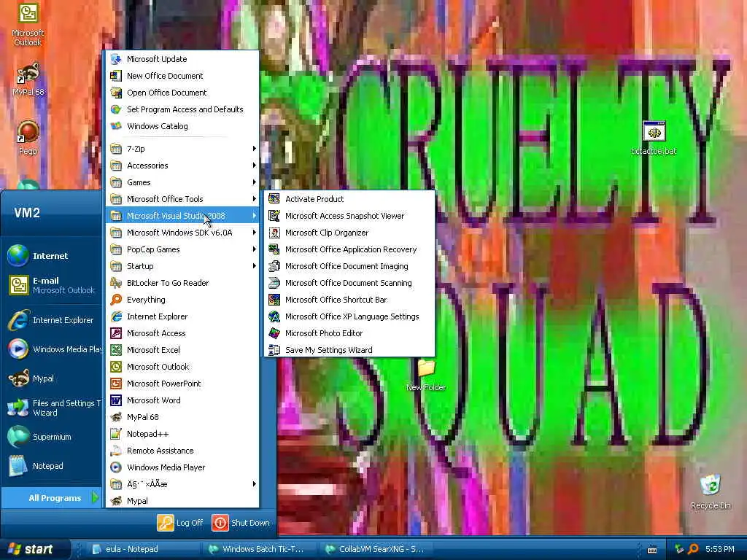Click the Windows Catalog icon

pyautogui.click(x=116, y=126)
